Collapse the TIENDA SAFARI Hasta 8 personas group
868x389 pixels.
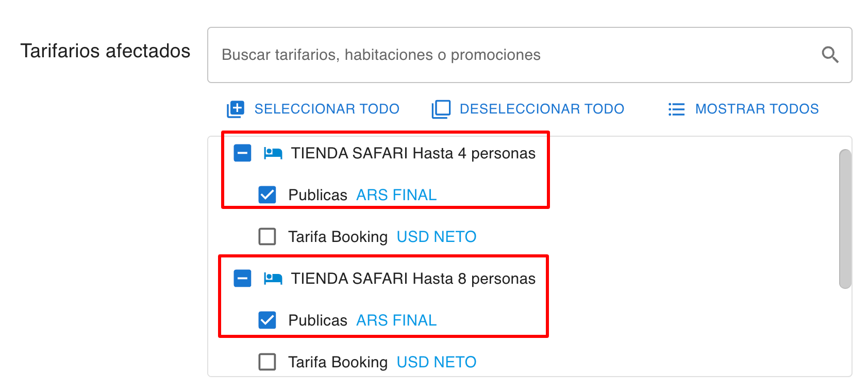(x=242, y=279)
